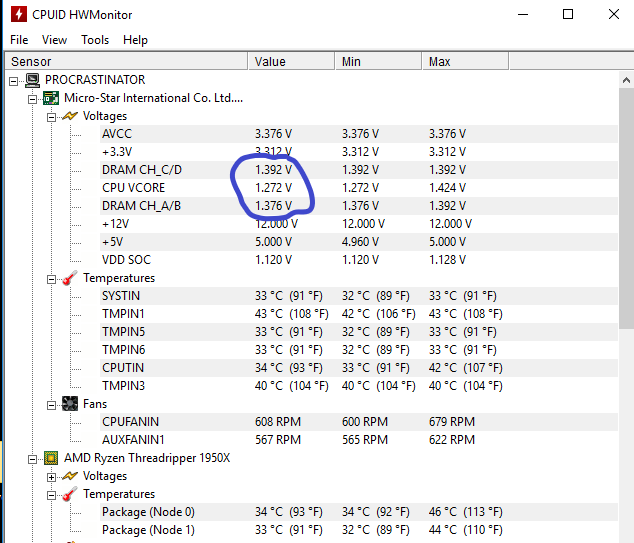Maximize the HWMonitor window
634x543 pixels.
(x=568, y=14)
